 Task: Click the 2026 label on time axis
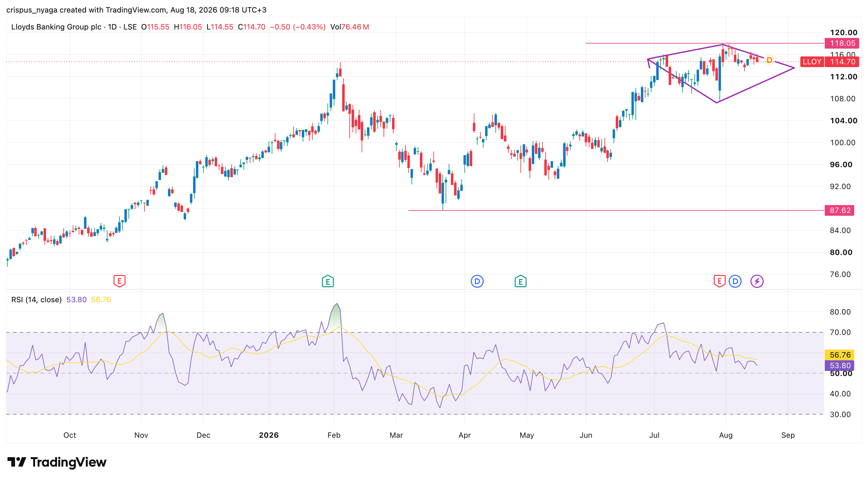coord(269,435)
